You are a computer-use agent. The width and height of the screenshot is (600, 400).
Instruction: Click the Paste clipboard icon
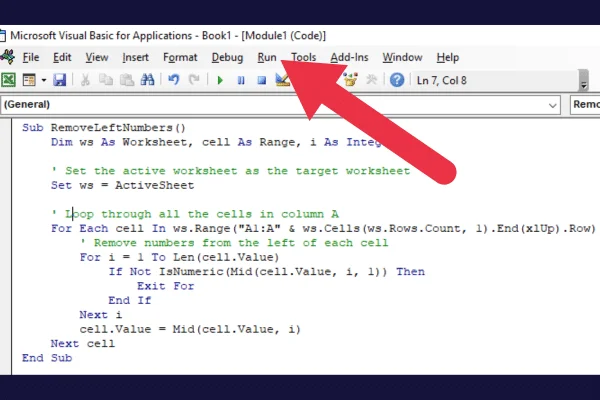pyautogui.click(x=127, y=80)
